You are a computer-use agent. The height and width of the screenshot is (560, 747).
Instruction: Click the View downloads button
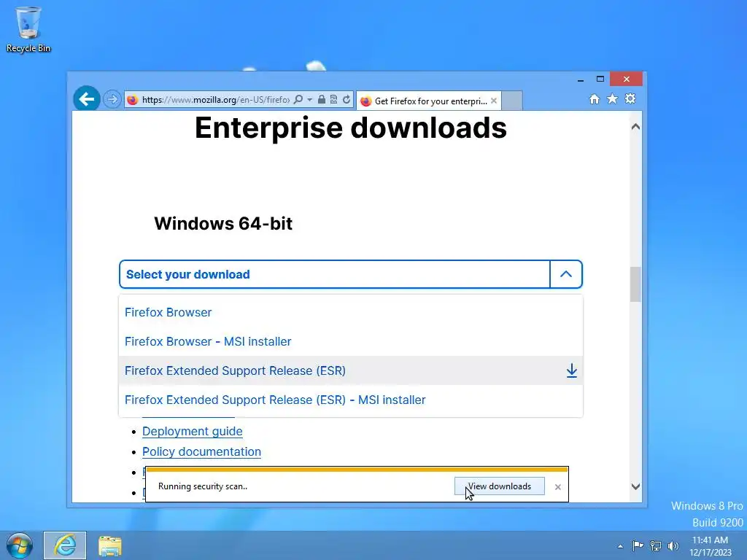[x=499, y=486]
